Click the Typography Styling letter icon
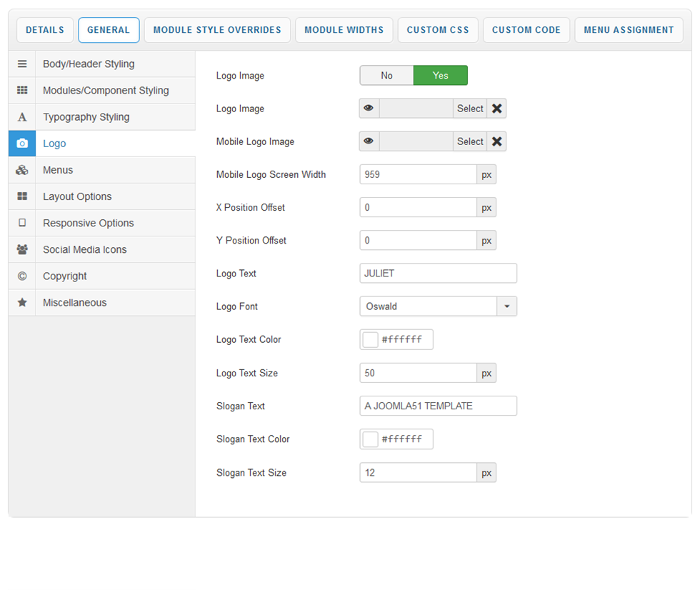700x590 pixels. click(x=22, y=117)
